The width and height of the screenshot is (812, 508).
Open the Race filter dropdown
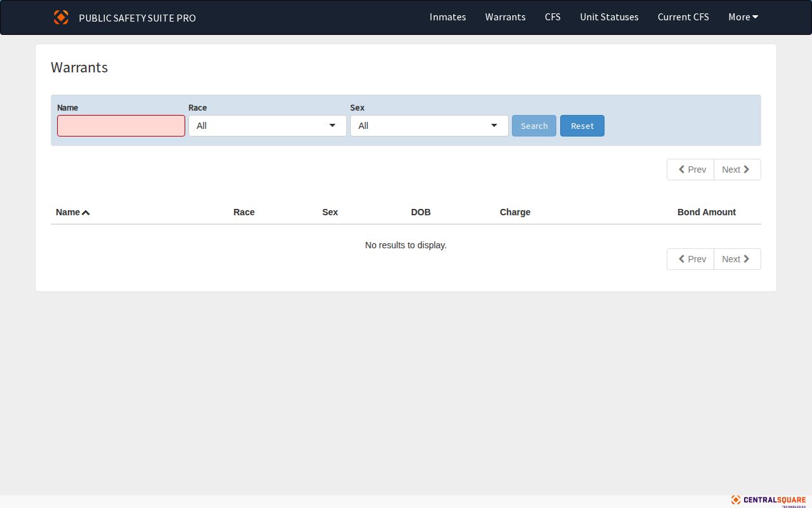[x=268, y=126]
